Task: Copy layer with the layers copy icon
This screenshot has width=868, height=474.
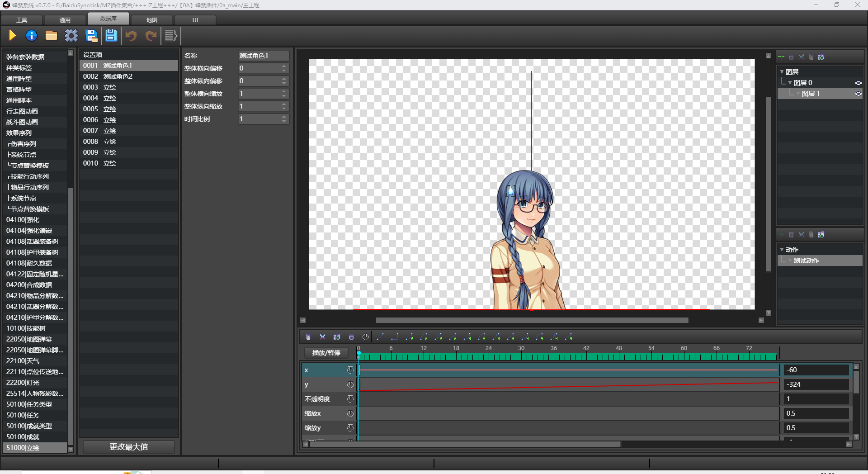Action: click(x=811, y=57)
